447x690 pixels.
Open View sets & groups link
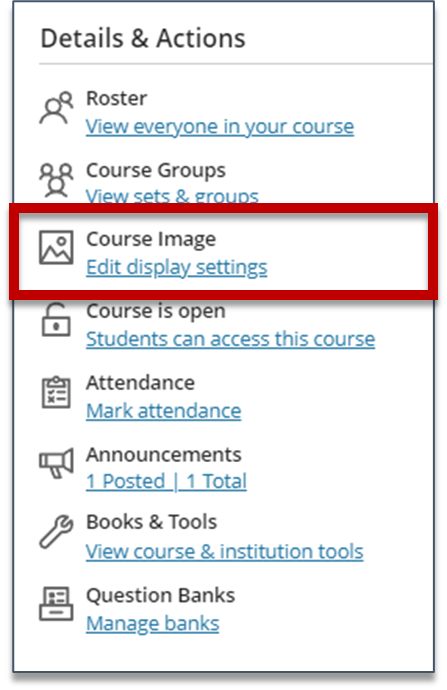coord(172,196)
